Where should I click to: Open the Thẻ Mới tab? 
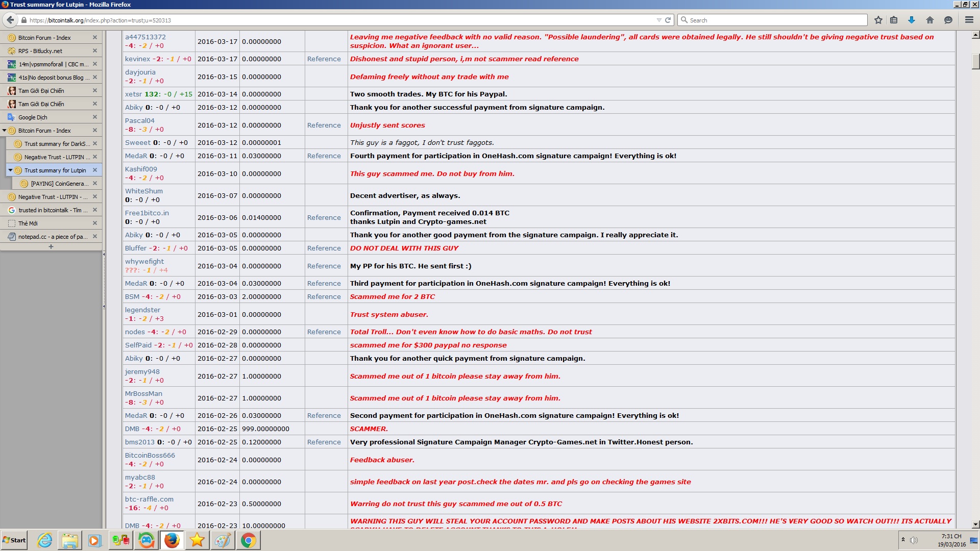(x=51, y=223)
